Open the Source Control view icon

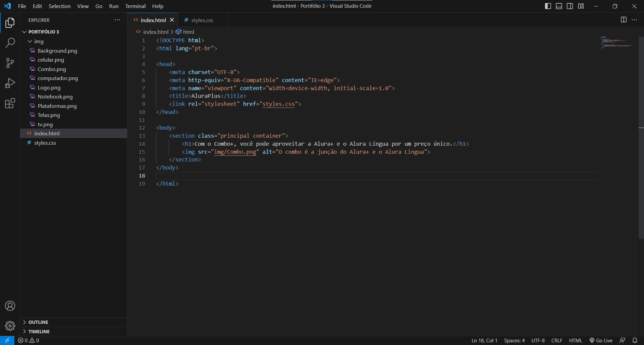pyautogui.click(x=10, y=63)
